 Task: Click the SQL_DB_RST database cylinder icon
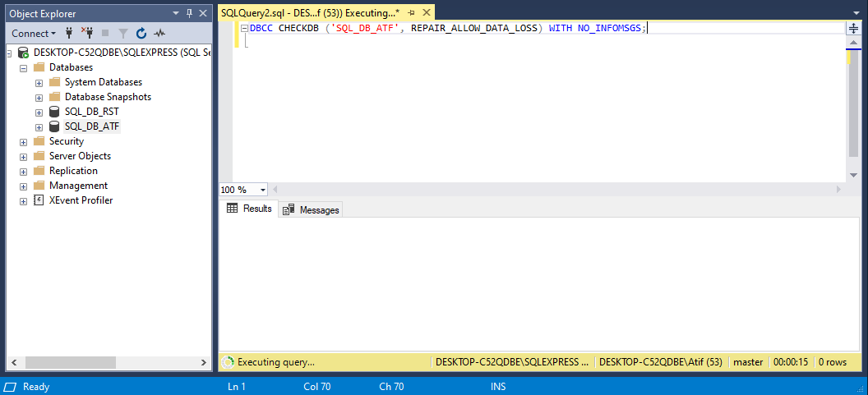[54, 112]
